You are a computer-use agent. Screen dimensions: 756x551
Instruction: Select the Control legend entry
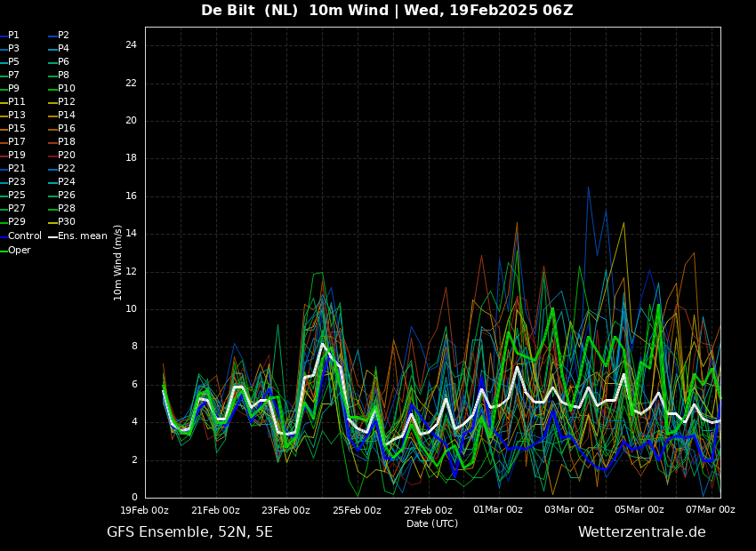pos(20,236)
